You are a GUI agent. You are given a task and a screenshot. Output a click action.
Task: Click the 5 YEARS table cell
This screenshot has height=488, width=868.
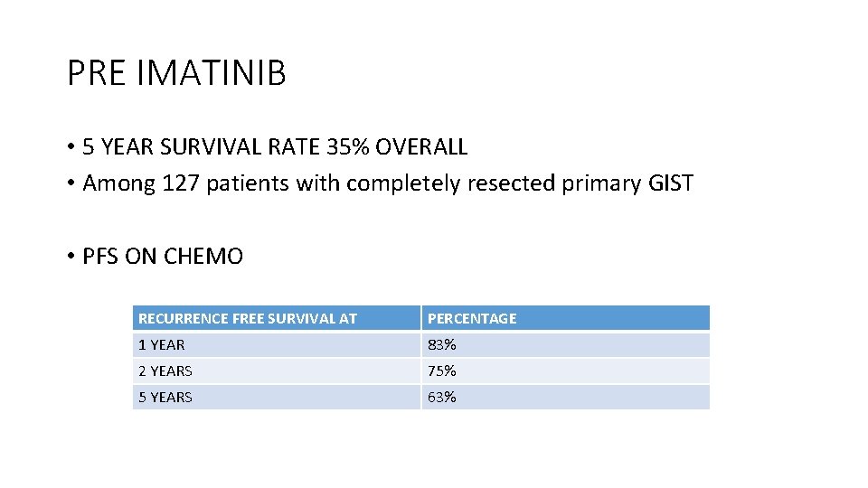[x=276, y=397]
